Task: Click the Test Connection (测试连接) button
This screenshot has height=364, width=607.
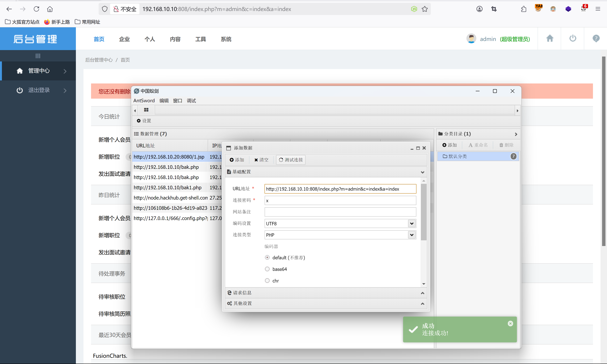Action: click(291, 160)
